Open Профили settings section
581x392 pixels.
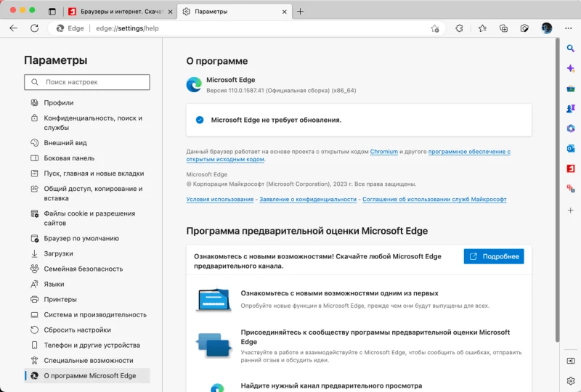pyautogui.click(x=58, y=103)
